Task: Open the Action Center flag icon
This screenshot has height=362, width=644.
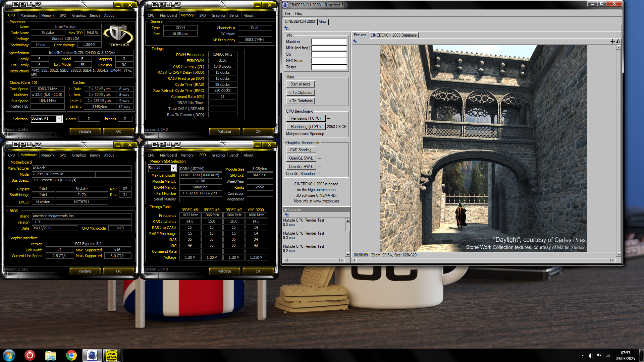Action: click(x=599, y=356)
